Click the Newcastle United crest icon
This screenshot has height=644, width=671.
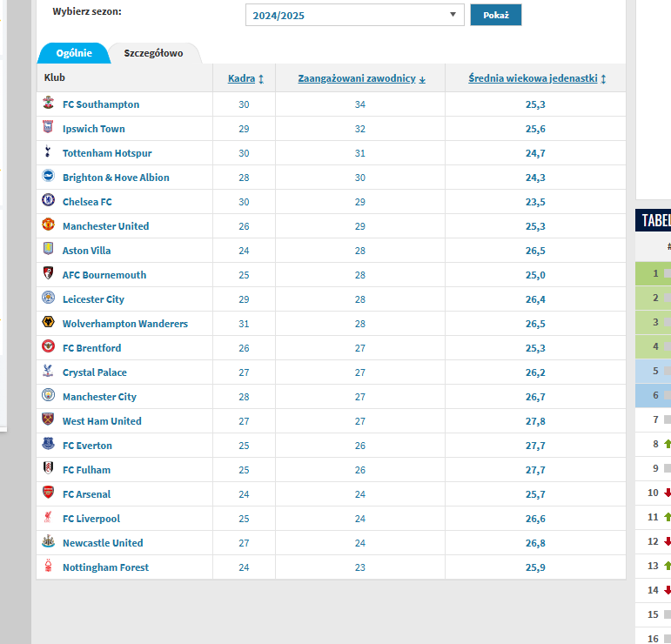coord(48,541)
